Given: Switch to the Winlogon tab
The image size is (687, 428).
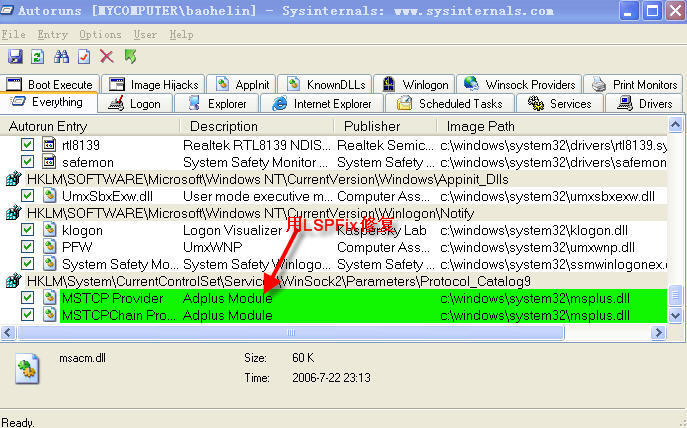Looking at the screenshot, I should (x=415, y=84).
